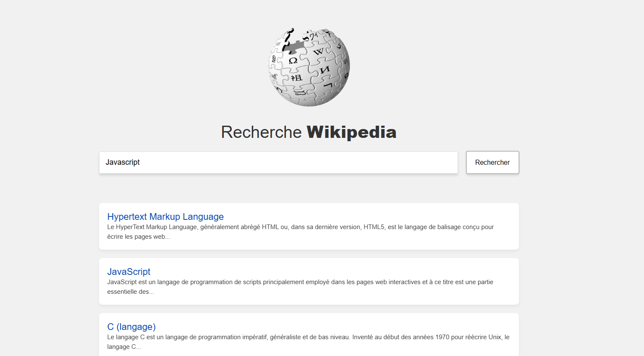Click the Wikipedia puzzle globe logo
644x356 pixels.
coord(309,66)
